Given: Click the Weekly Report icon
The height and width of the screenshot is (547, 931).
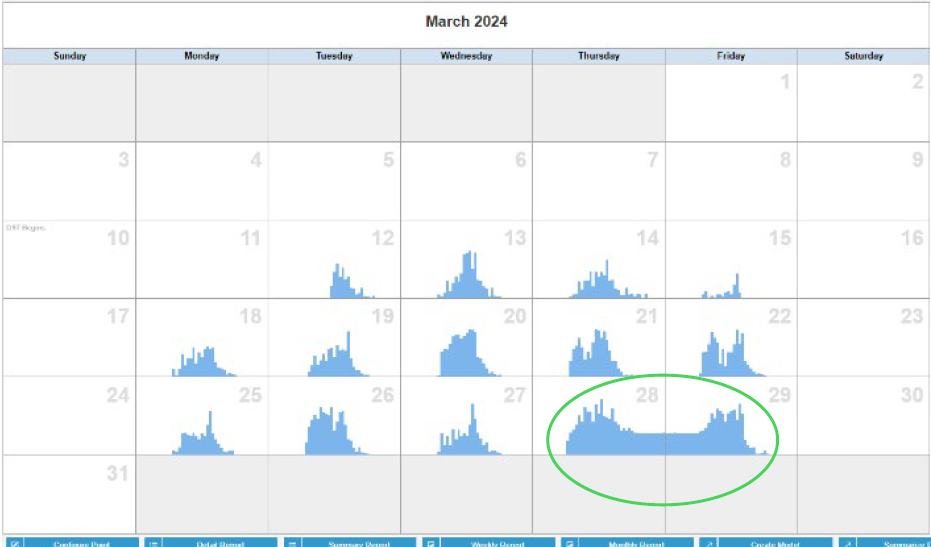Looking at the screenshot, I should 431,542.
